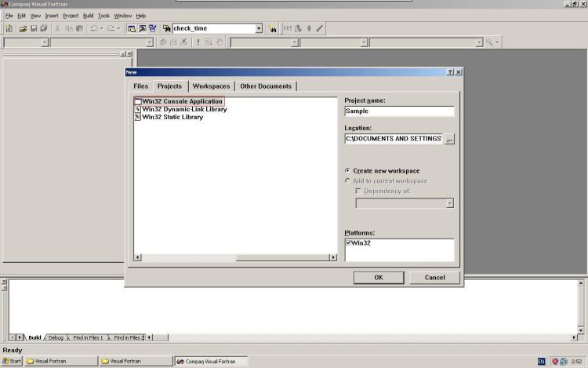Screen dimensions: 588x368
Task: Switch to the Other Documents tab
Action: tap(266, 86)
